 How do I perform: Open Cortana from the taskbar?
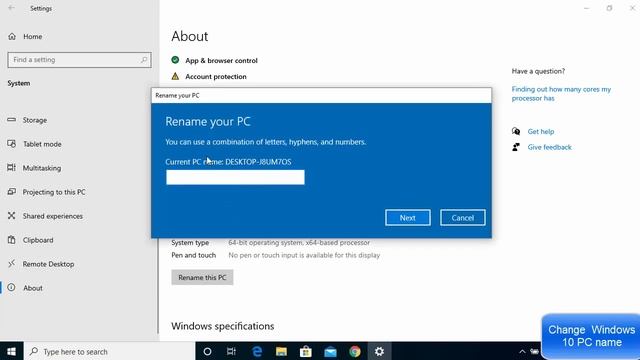coord(207,351)
